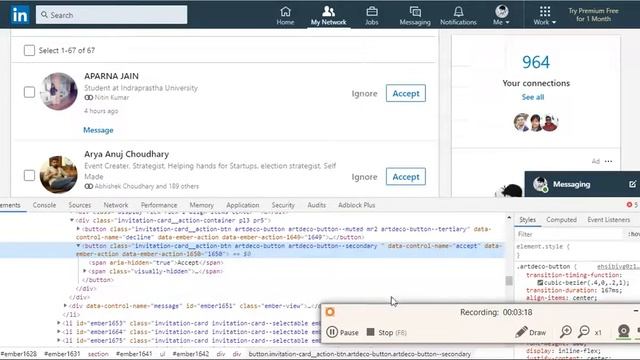Click the DevTools error count icon
Screen dimensions: 640x360
click(x=629, y=204)
